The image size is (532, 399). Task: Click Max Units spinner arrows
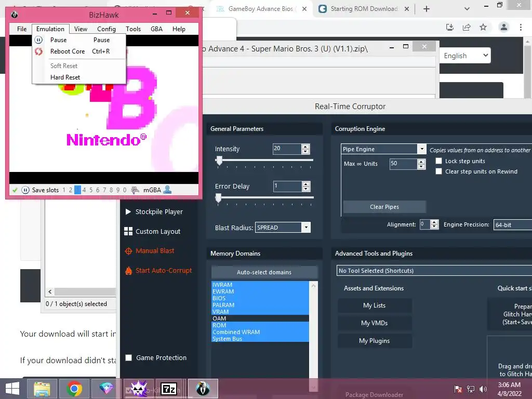(421, 164)
